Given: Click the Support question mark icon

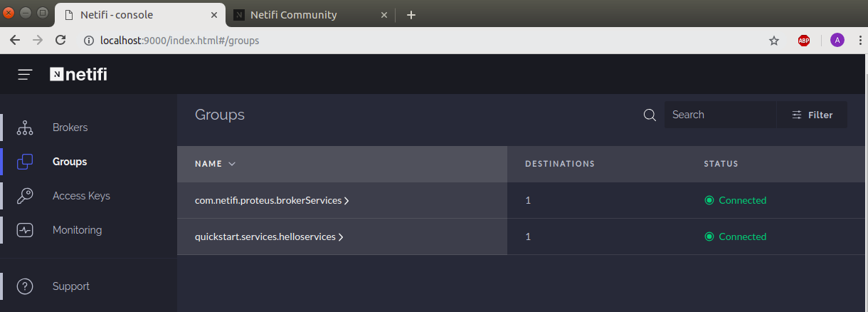Looking at the screenshot, I should [x=25, y=287].
